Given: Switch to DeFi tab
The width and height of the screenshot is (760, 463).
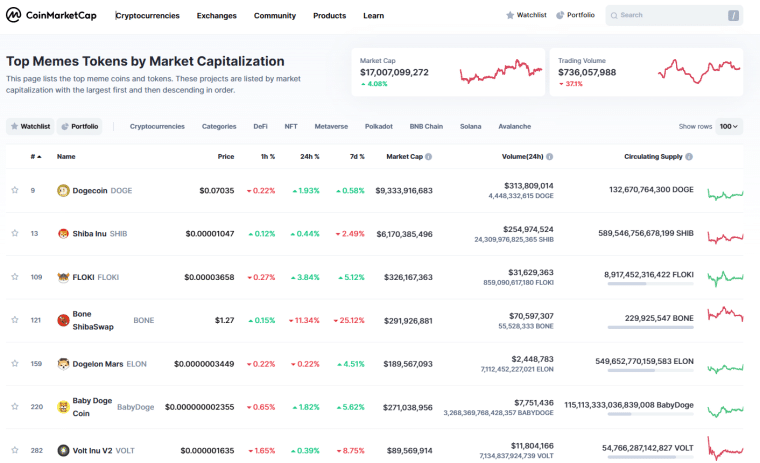Looking at the screenshot, I should click(x=260, y=127).
